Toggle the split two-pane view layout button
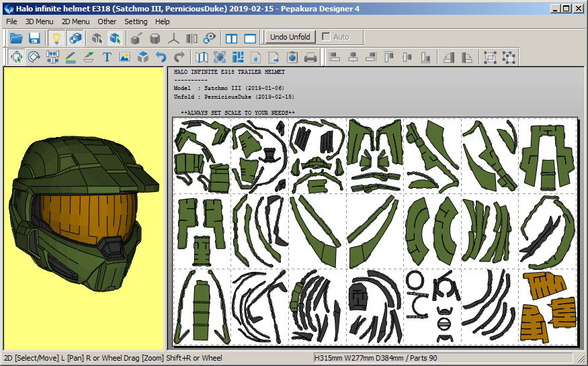Image resolution: width=588 pixels, height=366 pixels. [x=232, y=38]
